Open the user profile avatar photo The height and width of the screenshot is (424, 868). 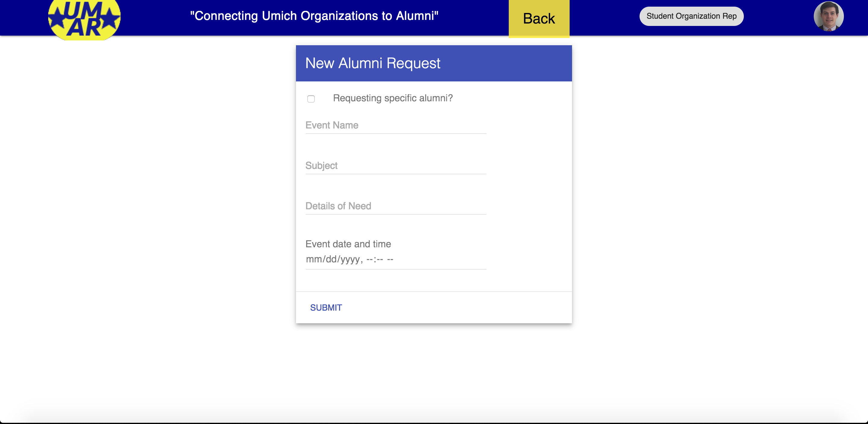pos(828,16)
